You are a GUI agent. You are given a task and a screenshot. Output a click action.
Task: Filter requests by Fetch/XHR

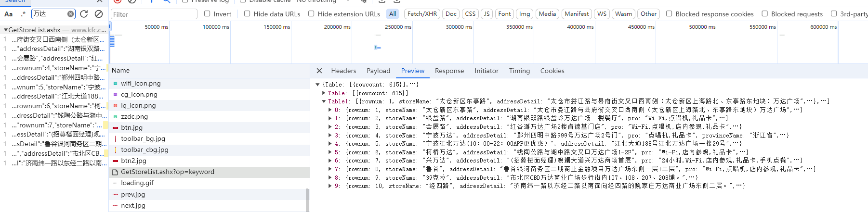pos(422,14)
